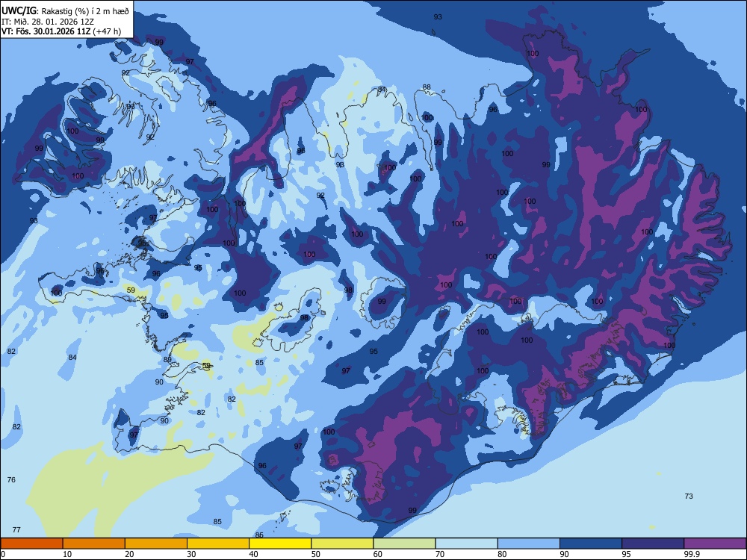Click the title line 'UWC/IG: Rakastig (%) í 2 m hæð'
747x560 pixels.
(x=65, y=11)
